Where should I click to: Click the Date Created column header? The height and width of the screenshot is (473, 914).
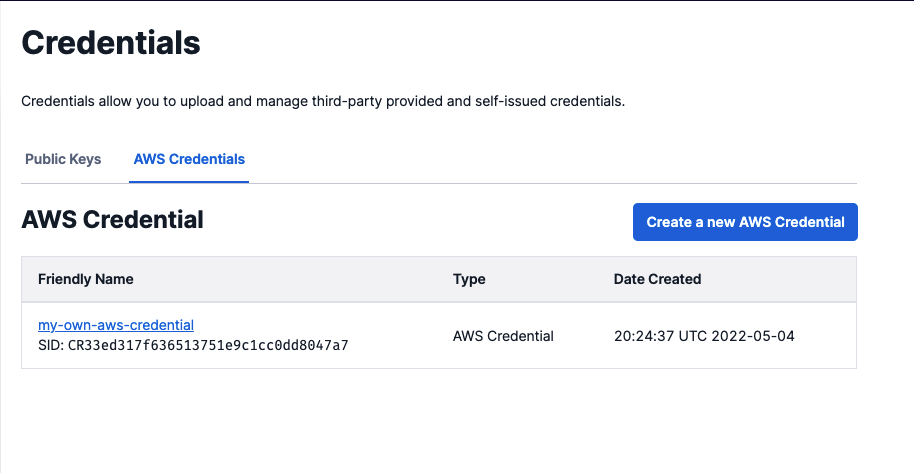[x=657, y=279]
